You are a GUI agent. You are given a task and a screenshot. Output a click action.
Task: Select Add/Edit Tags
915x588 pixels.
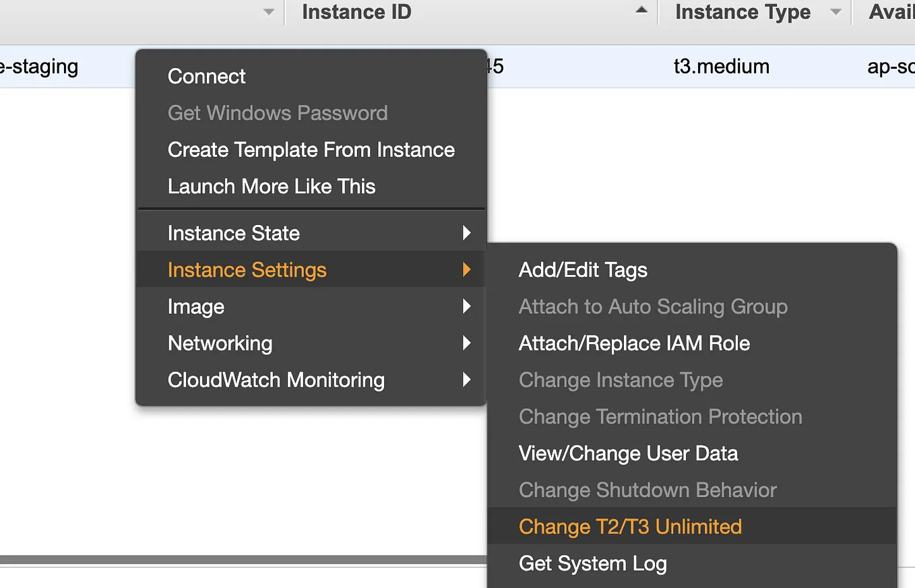click(x=582, y=269)
